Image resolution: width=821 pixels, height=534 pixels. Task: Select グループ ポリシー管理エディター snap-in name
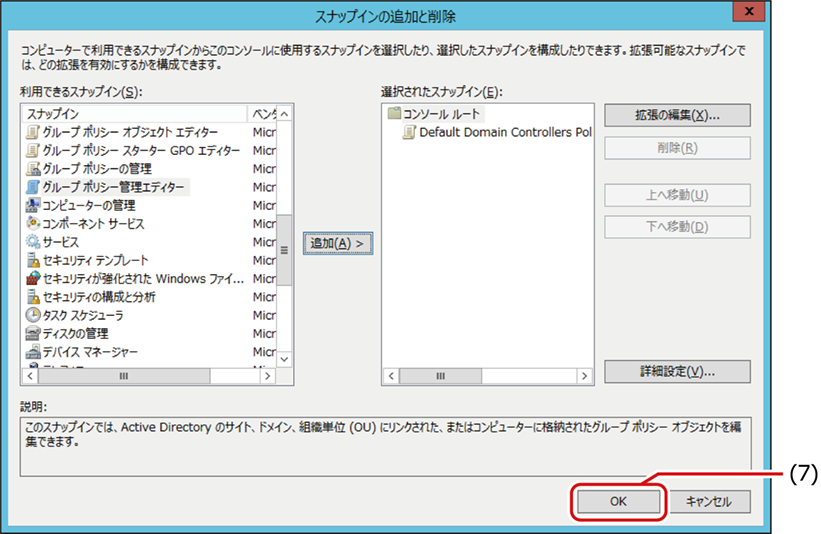coord(113,187)
